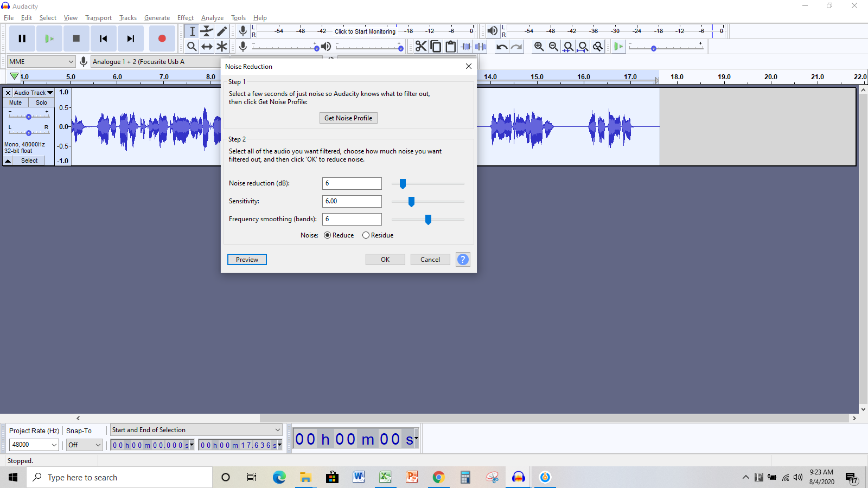Screen dimensions: 868x488
Task: Open the Generate menu
Action: click(x=157, y=18)
